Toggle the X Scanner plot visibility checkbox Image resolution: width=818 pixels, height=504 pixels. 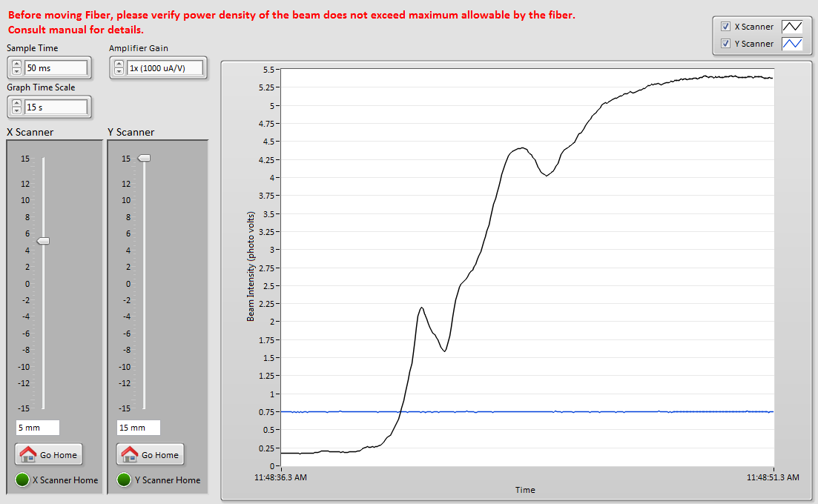pos(725,27)
